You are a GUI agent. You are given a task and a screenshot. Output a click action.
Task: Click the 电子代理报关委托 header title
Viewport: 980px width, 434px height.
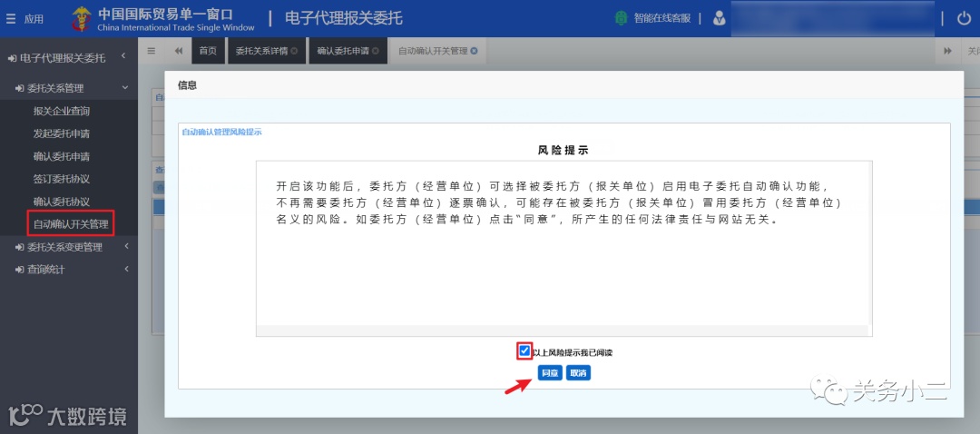[x=344, y=18]
